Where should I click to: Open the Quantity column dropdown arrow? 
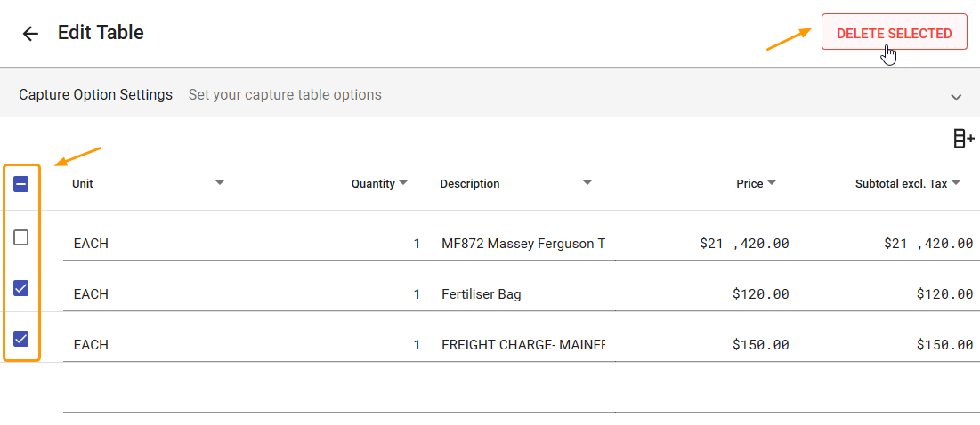coord(403,183)
